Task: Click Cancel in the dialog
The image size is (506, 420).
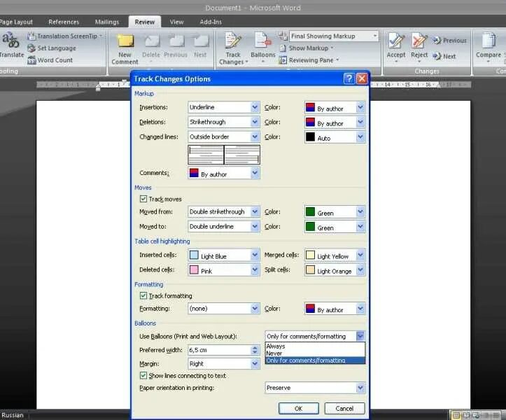Action: [x=344, y=408]
